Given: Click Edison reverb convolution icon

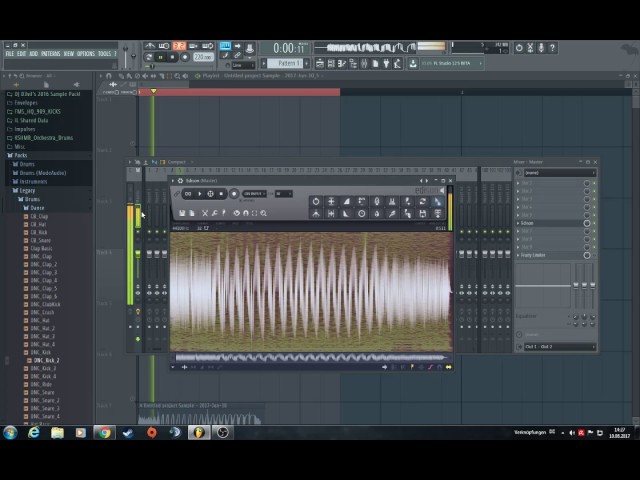Looking at the screenshot, I should [377, 201].
